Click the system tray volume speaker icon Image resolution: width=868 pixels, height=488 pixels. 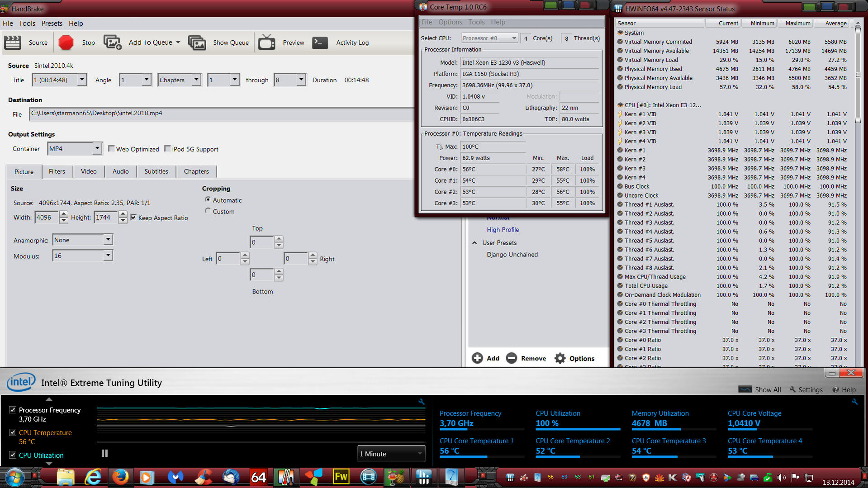point(781,477)
